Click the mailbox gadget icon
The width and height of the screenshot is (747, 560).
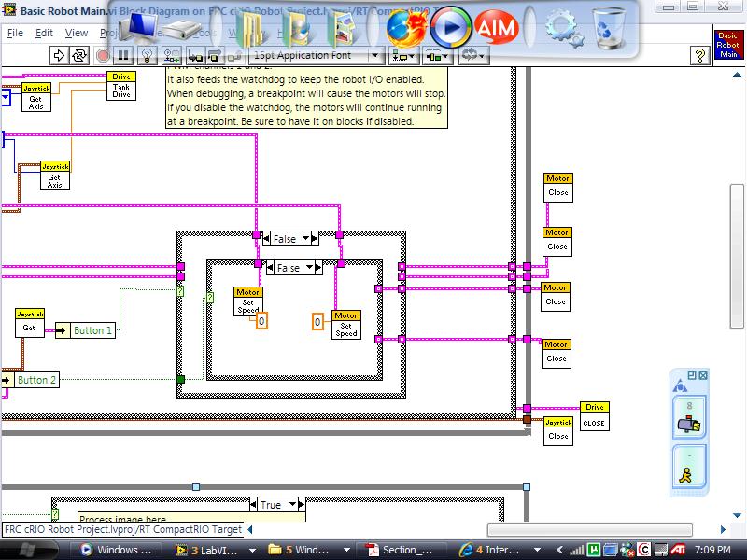point(689,419)
